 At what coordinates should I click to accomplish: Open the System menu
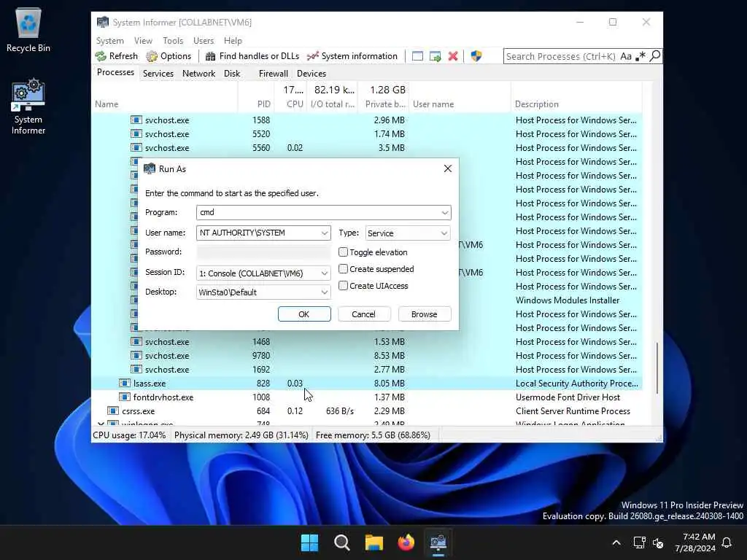click(109, 41)
